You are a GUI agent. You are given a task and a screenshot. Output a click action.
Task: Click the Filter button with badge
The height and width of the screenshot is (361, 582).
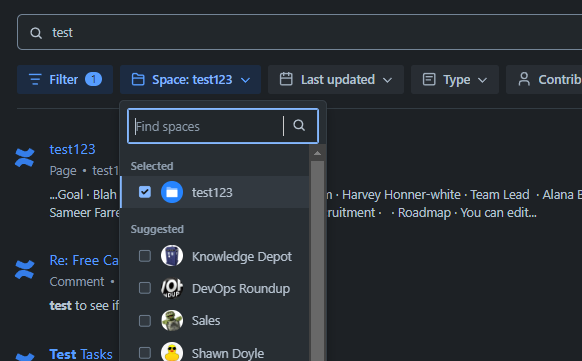65,79
